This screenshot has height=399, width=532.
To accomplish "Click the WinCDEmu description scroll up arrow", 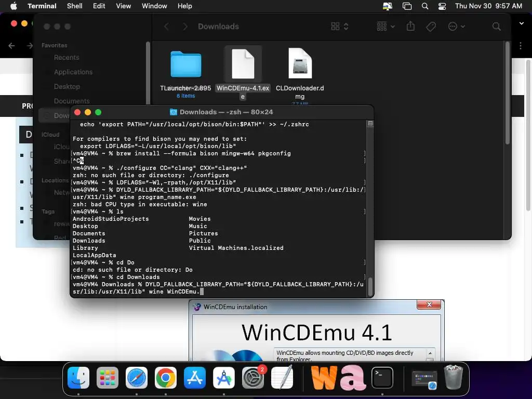I will [430, 353].
